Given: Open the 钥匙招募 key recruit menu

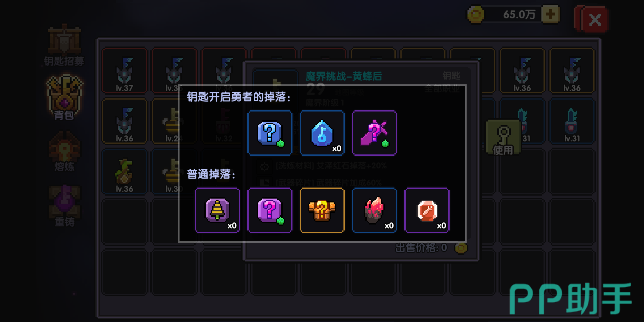Looking at the screenshot, I should pos(64,46).
